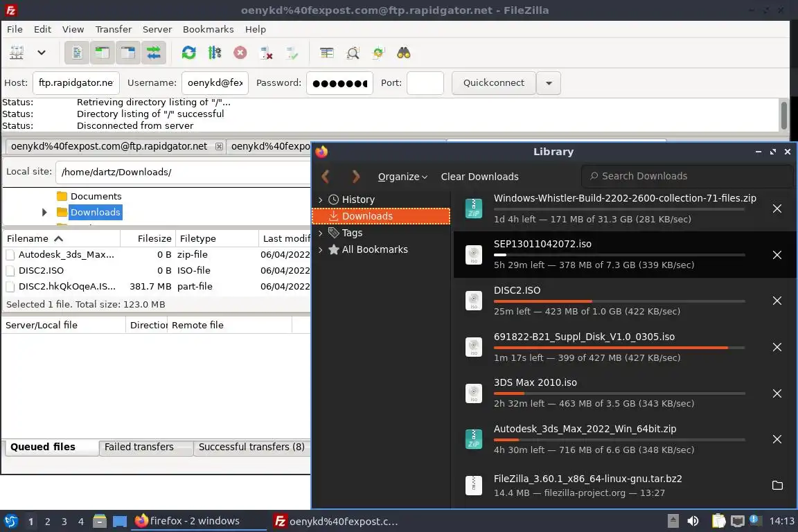Click the Password input field
Viewport: 798px width, 532px height.
(339, 83)
